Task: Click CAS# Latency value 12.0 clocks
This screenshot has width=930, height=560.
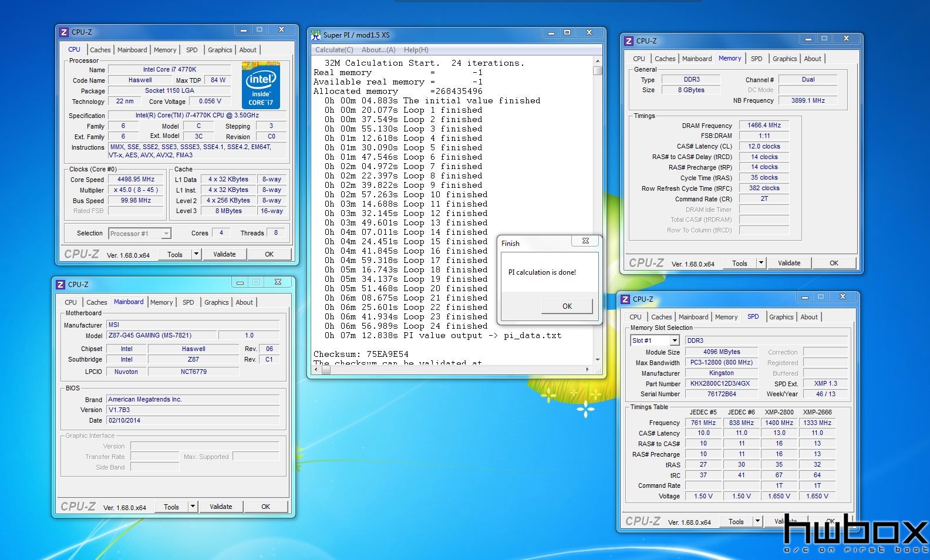Action: pyautogui.click(x=764, y=146)
